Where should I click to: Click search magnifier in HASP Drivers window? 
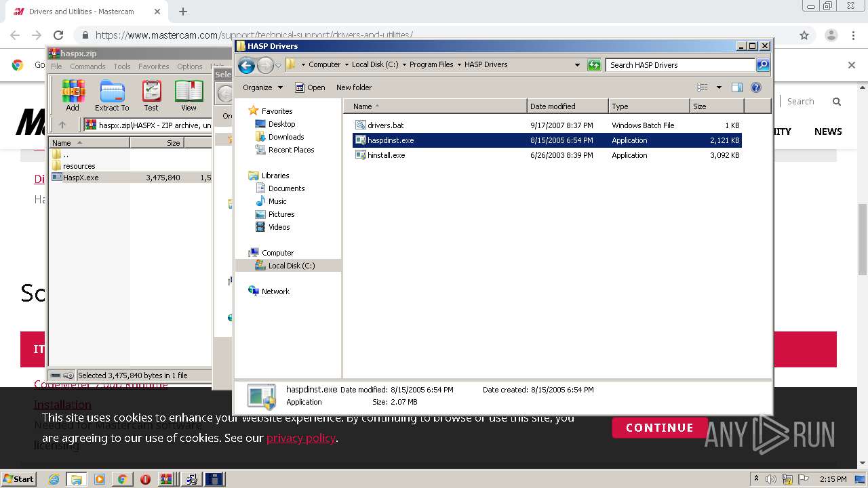763,65
